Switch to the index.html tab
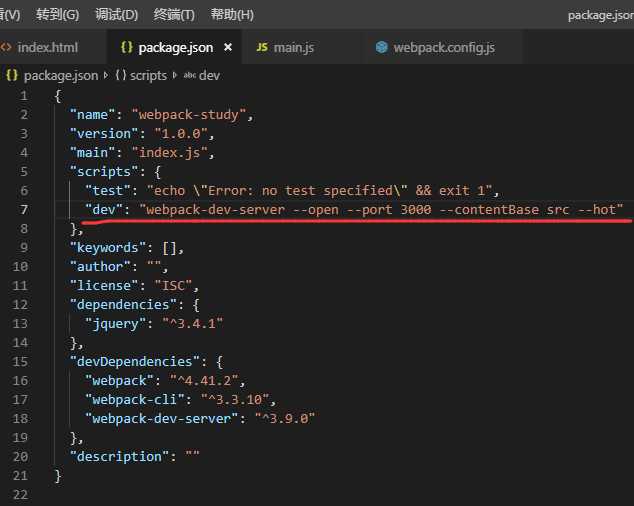Image resolution: width=634 pixels, height=506 pixels. point(48,48)
